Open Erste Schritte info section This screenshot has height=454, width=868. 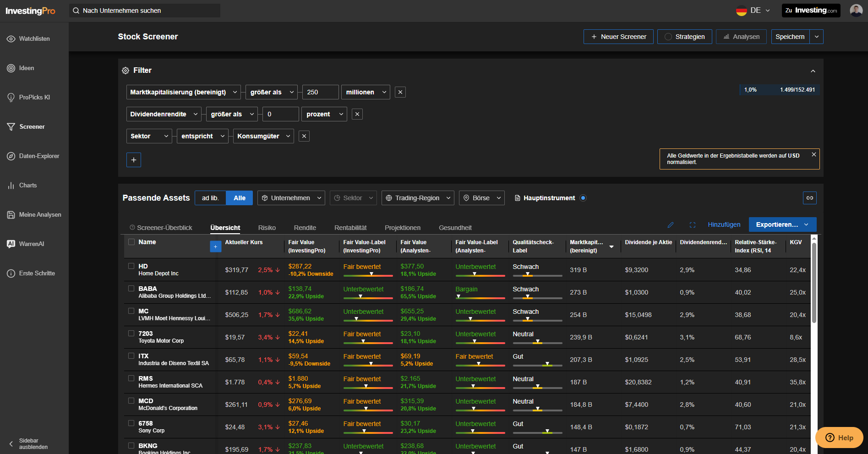pos(31,273)
